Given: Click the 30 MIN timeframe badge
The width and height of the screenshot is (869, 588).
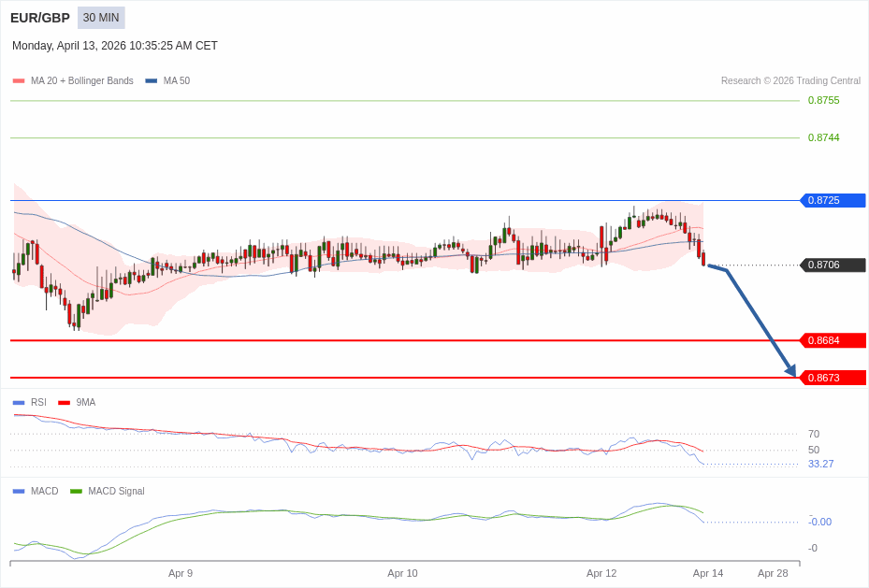Looking at the screenshot, I should point(101,18).
